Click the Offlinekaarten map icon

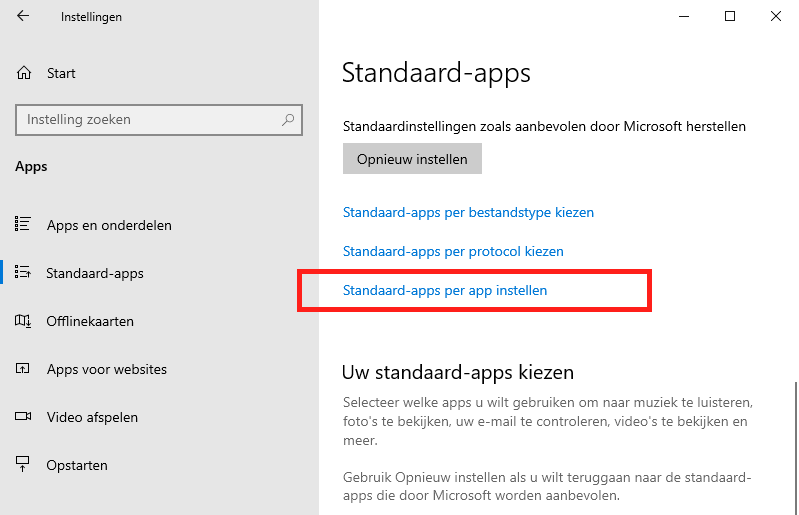pos(24,321)
